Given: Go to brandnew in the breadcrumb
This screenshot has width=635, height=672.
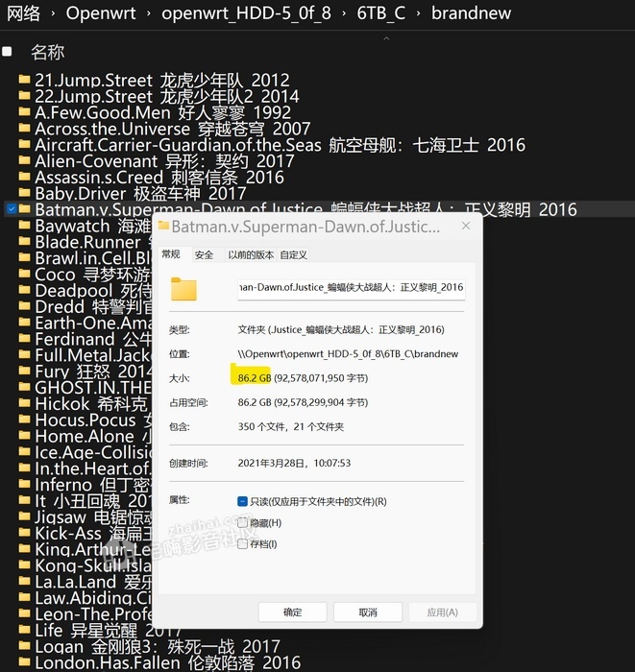Looking at the screenshot, I should coord(472,13).
